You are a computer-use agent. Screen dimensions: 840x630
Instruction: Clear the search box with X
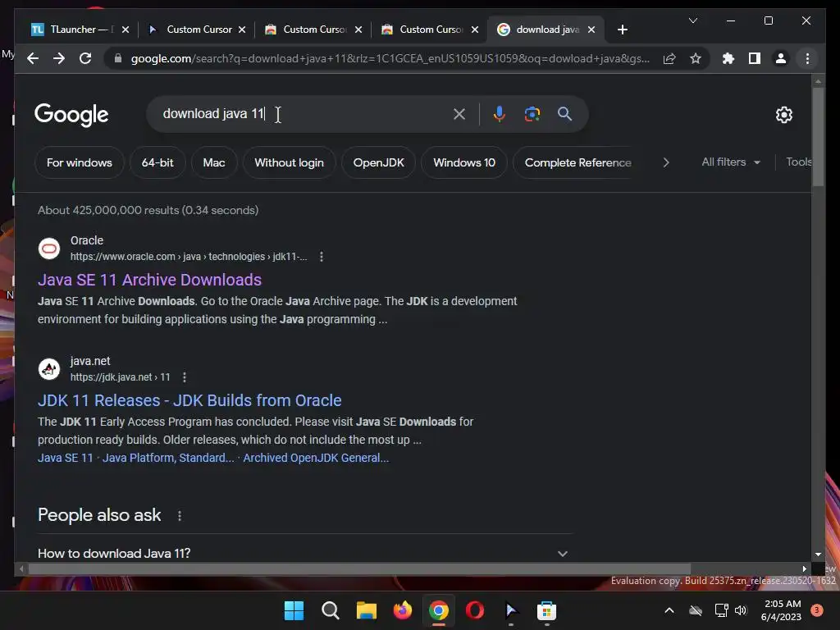(x=459, y=113)
